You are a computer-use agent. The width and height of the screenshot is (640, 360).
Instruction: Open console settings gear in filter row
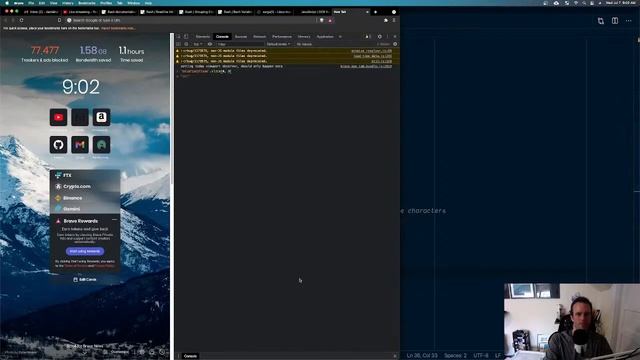coord(395,44)
